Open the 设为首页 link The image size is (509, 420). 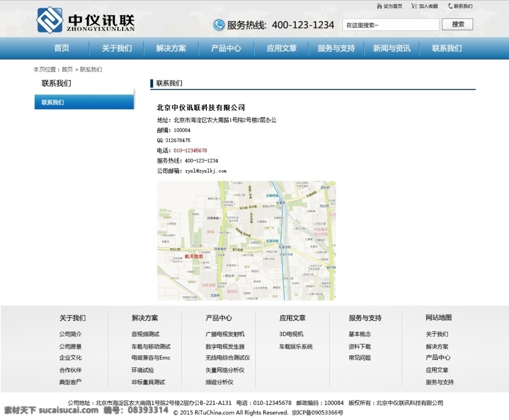coord(393,6)
